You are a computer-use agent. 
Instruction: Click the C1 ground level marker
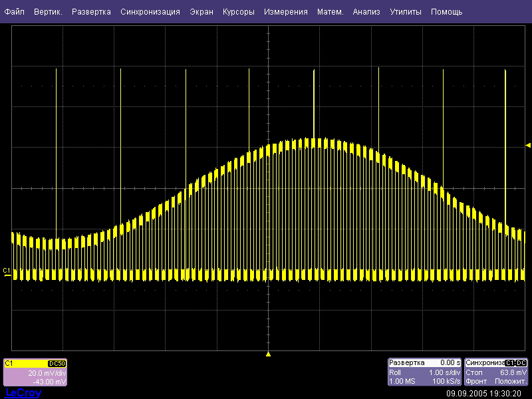point(7,271)
